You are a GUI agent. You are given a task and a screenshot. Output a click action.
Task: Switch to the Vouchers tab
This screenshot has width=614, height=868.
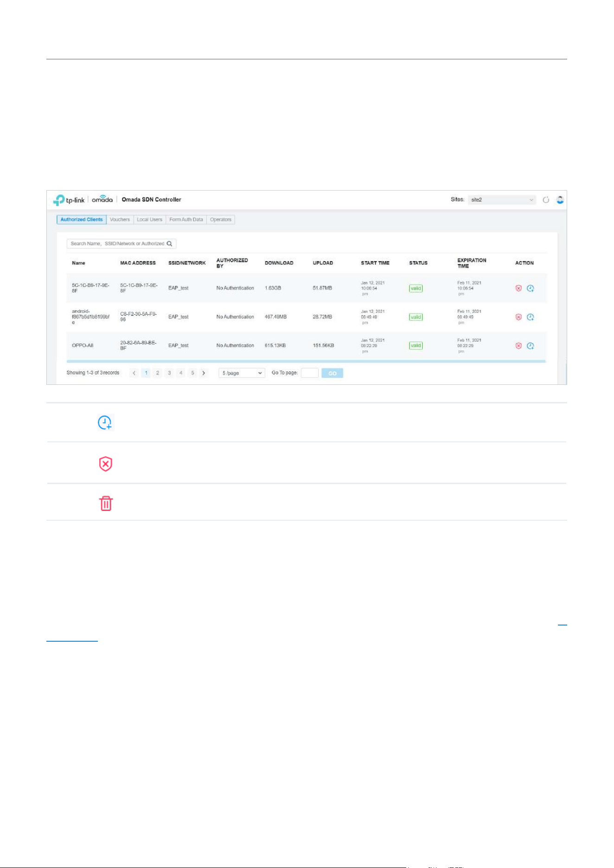click(x=120, y=220)
